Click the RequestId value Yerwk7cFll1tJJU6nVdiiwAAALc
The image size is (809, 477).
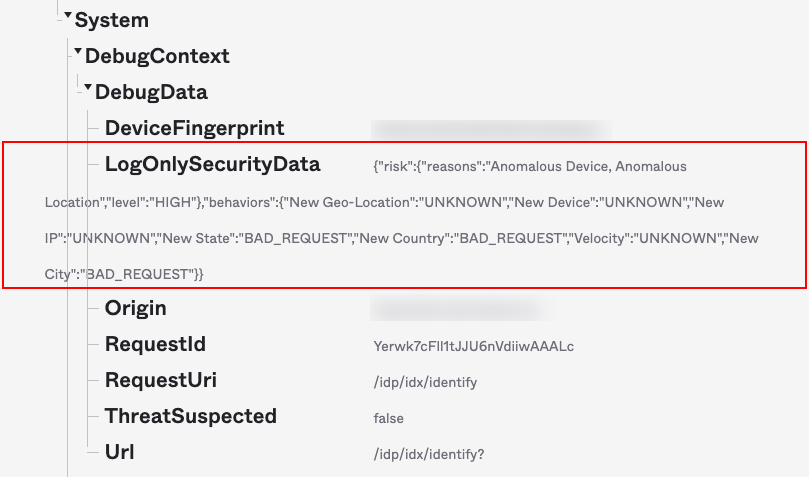click(473, 346)
